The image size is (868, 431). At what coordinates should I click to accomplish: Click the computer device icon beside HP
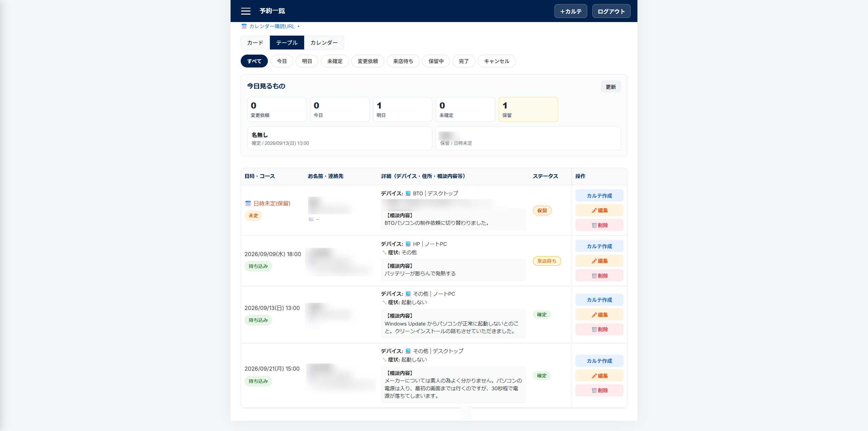tap(408, 244)
